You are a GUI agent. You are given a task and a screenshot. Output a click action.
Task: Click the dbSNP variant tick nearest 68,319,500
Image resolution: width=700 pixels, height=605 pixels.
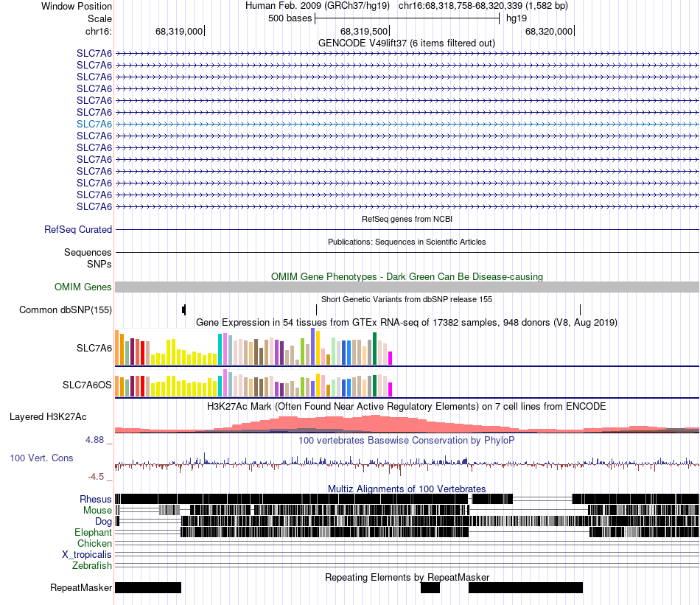pyautogui.click(x=317, y=310)
